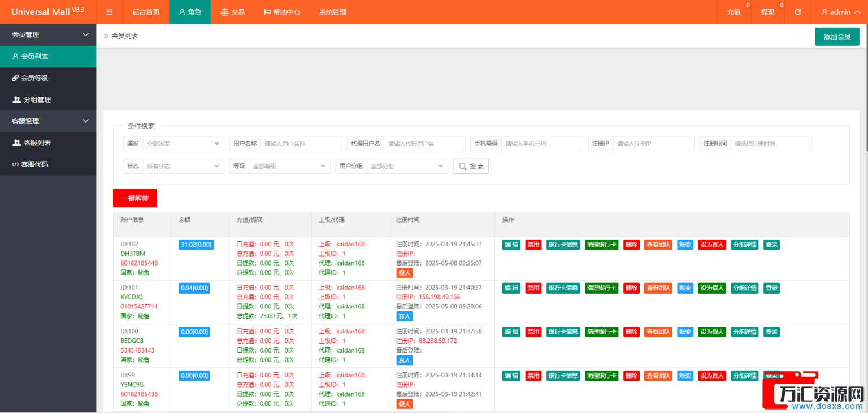Click the 会员列表 breadcrumb
The width and height of the screenshot is (868, 413).
tap(125, 36)
